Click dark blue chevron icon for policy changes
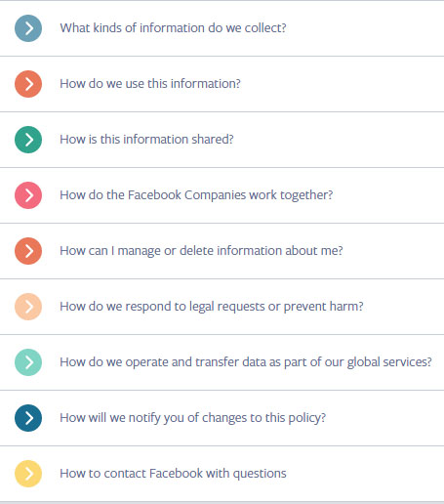This screenshot has width=444, height=504. (x=28, y=418)
